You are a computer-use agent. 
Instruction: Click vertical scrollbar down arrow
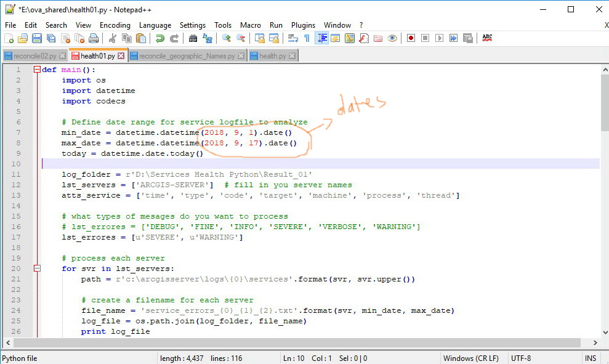605,333
